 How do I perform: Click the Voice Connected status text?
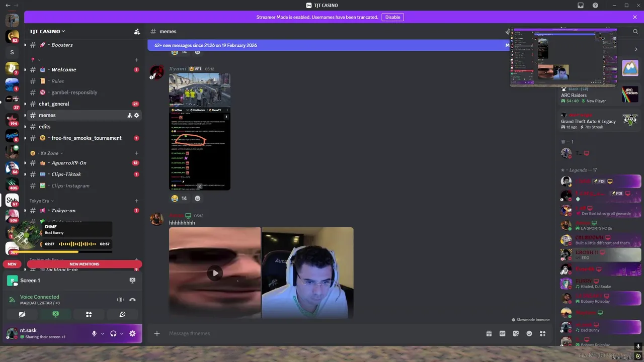39,297
